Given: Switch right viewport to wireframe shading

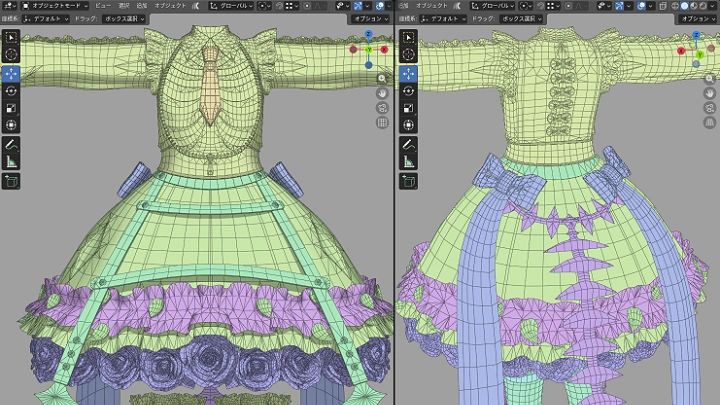Looking at the screenshot, I should 675,6.
